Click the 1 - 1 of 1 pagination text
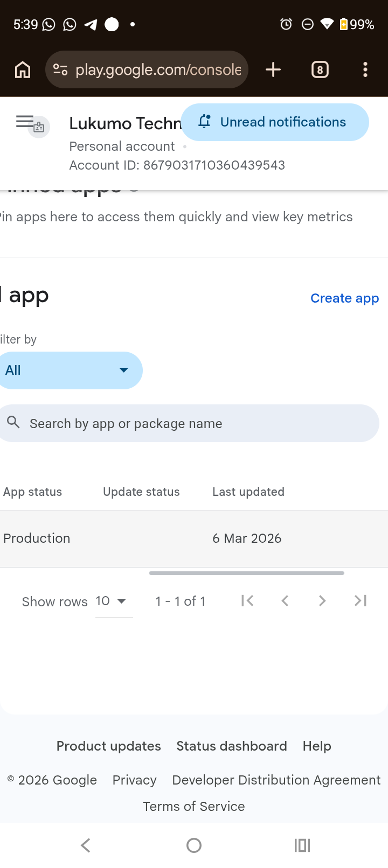 (x=181, y=601)
